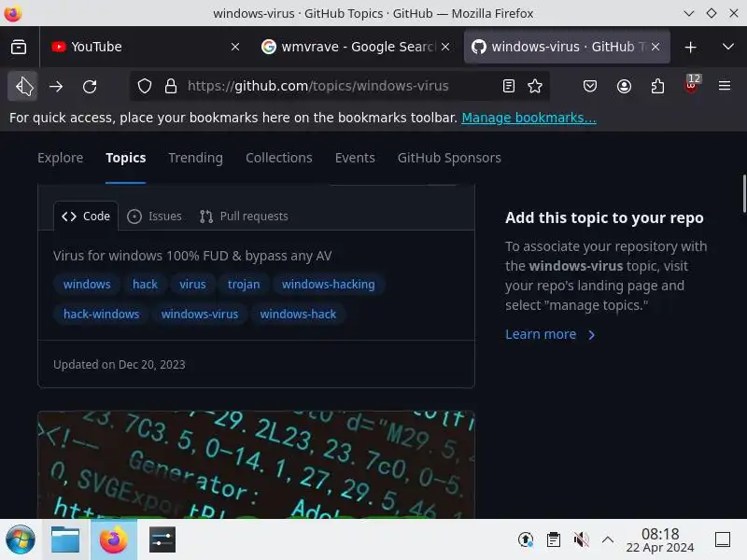Image resolution: width=747 pixels, height=560 pixels.
Task: Click the page vertical scrollbar thumb
Action: click(x=743, y=193)
